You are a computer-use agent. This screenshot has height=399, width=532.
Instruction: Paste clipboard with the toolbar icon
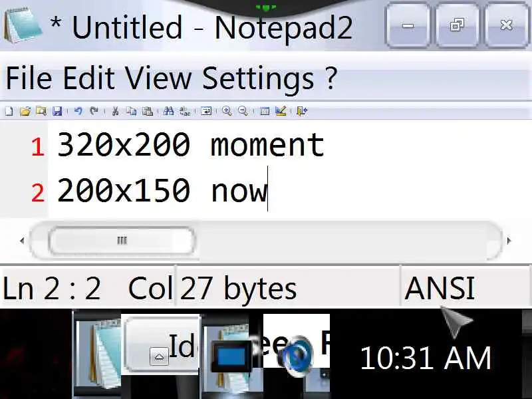pyautogui.click(x=148, y=111)
